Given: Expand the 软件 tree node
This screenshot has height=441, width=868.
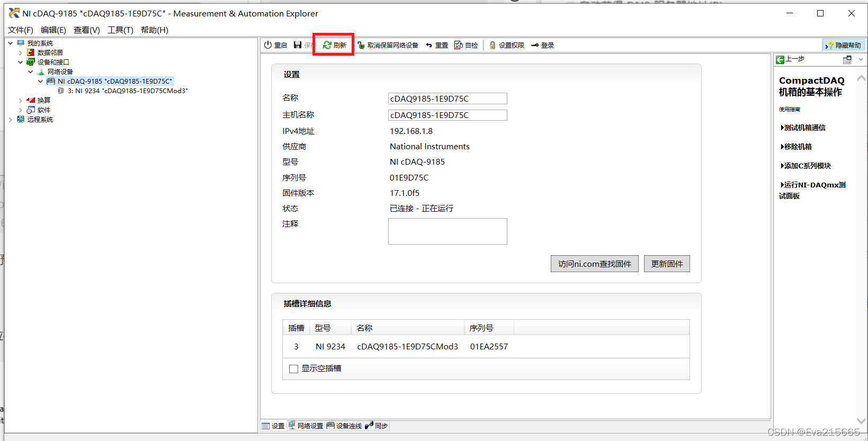Looking at the screenshot, I should pyautogui.click(x=20, y=110).
